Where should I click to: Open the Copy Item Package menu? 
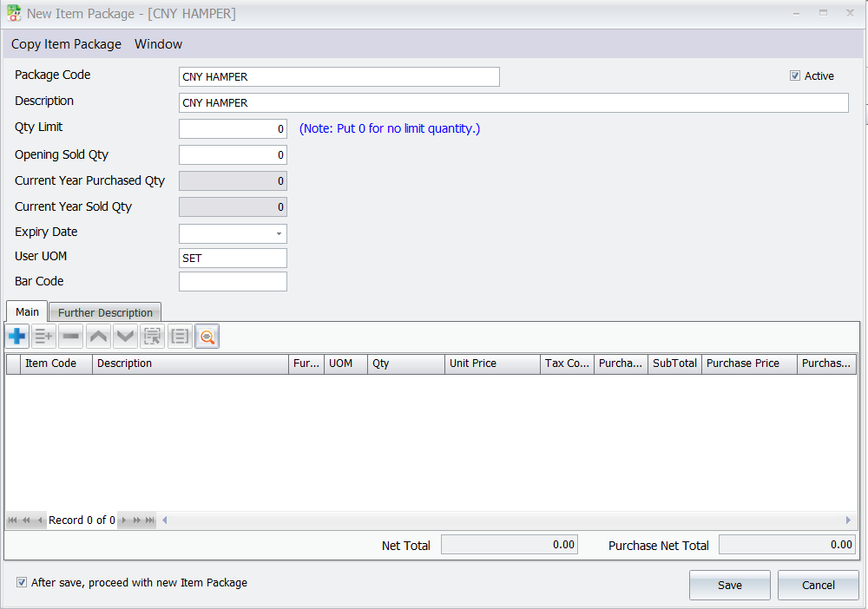66,43
